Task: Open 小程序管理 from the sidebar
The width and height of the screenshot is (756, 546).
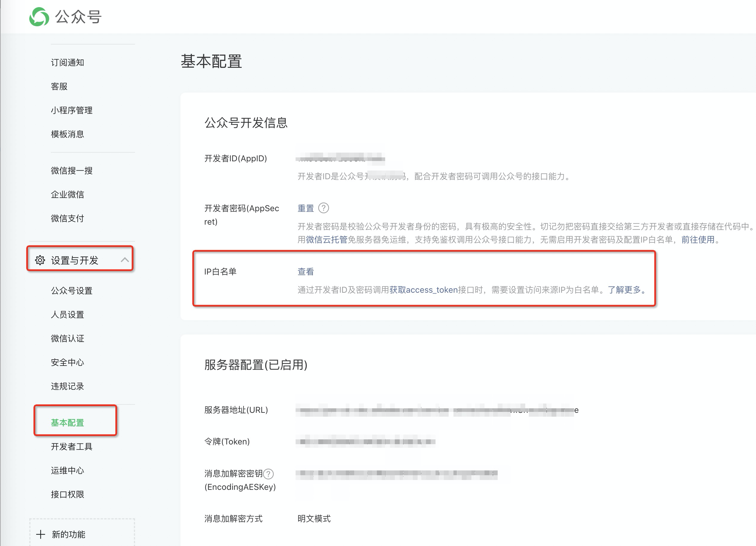Action: (71, 110)
